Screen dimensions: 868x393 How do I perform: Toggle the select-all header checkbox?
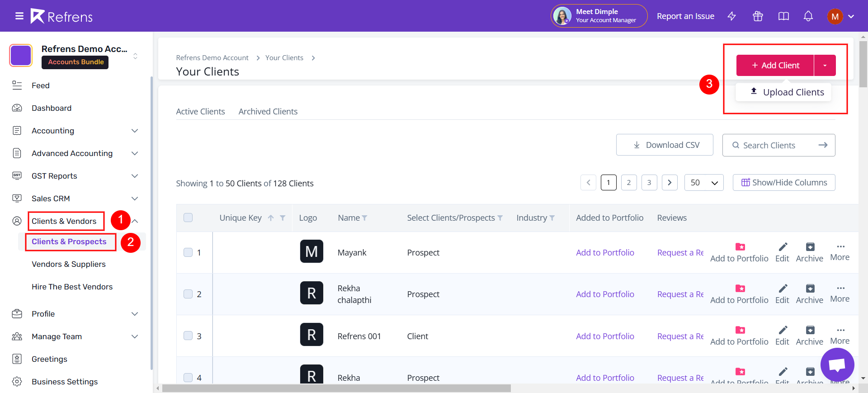(188, 218)
